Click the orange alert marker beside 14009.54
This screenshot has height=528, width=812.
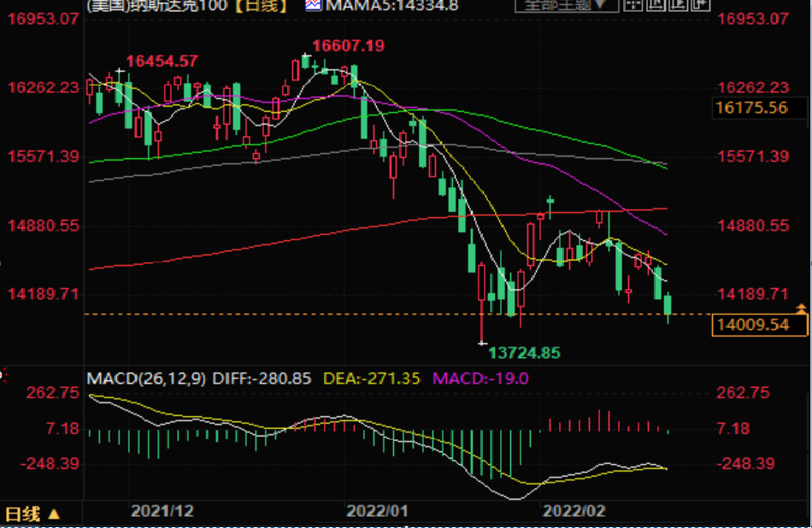point(801,307)
